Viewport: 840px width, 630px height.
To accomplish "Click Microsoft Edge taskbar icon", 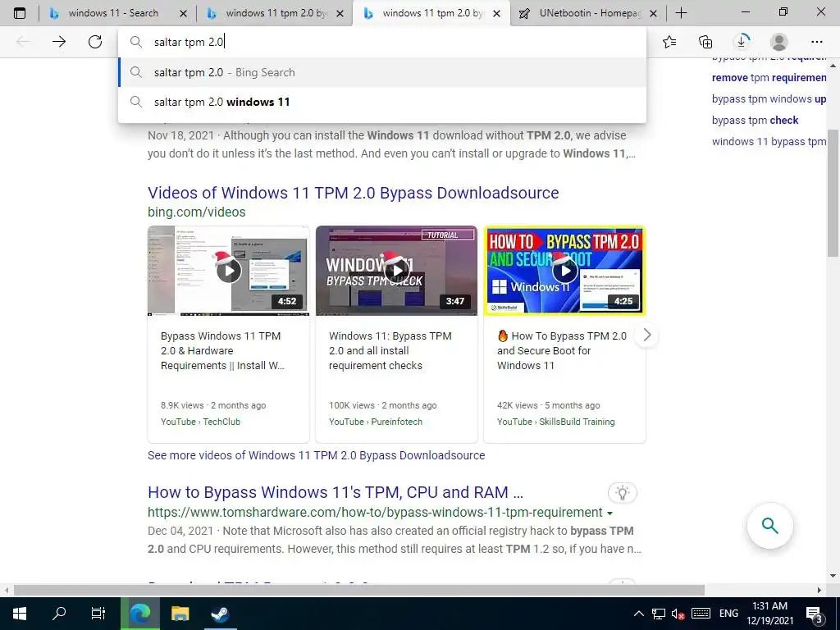I will 139,614.
